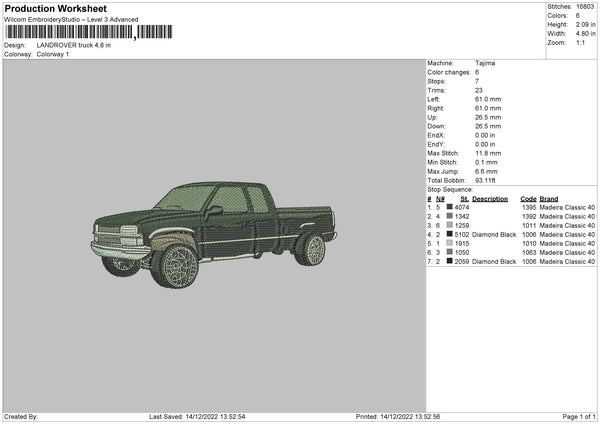Click the 'Created By:' footer label
The height and width of the screenshot is (424, 600).
[x=21, y=416]
